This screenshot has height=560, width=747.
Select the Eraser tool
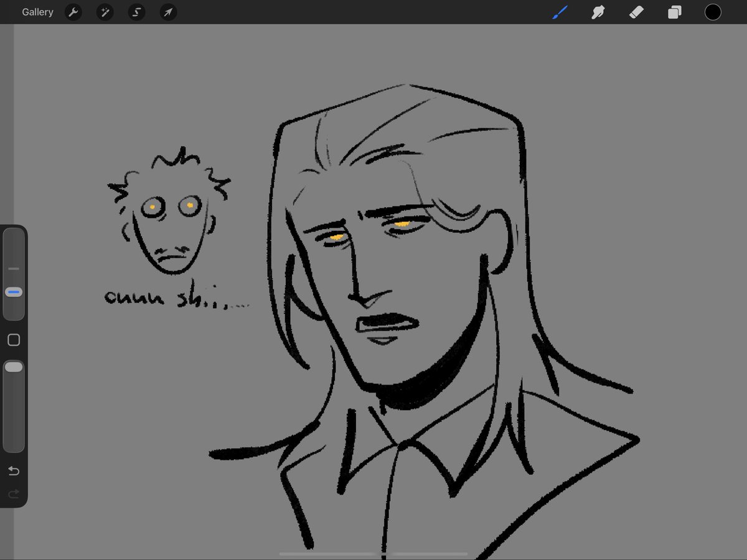tap(636, 12)
